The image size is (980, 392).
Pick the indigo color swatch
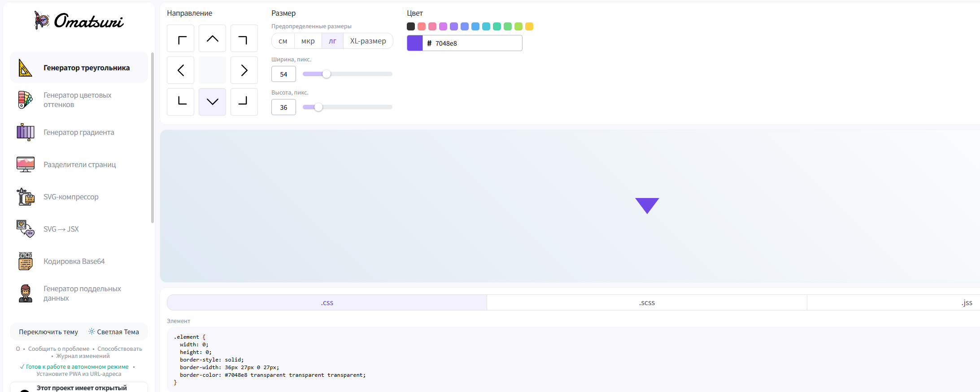click(465, 26)
